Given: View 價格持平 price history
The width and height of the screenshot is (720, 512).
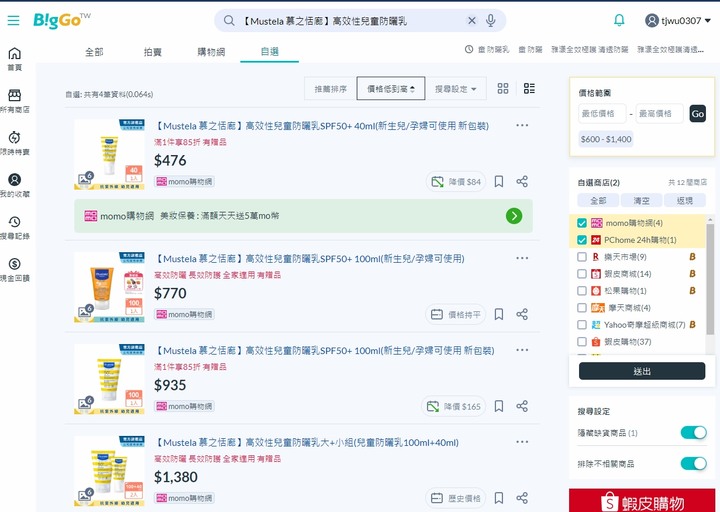Looking at the screenshot, I should click(x=456, y=315).
